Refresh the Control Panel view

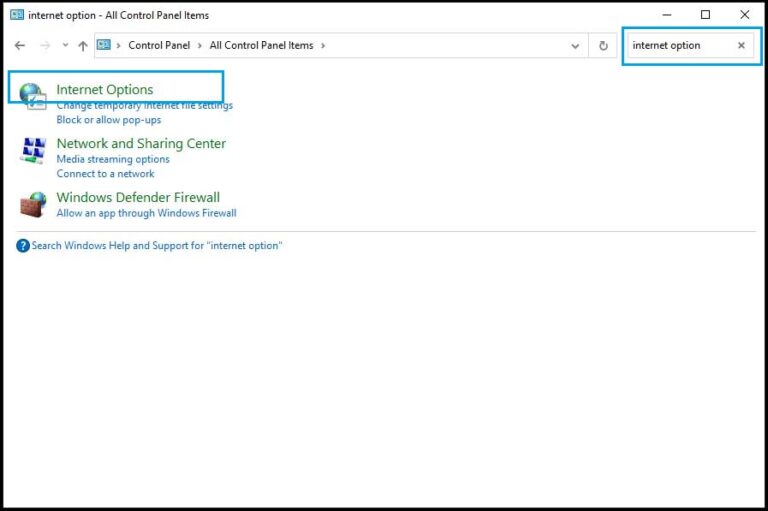[x=603, y=46]
